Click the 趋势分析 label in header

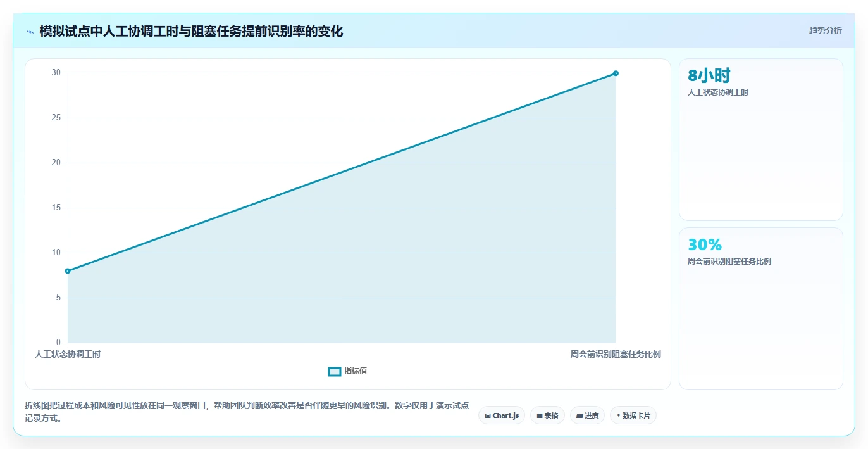(x=825, y=30)
